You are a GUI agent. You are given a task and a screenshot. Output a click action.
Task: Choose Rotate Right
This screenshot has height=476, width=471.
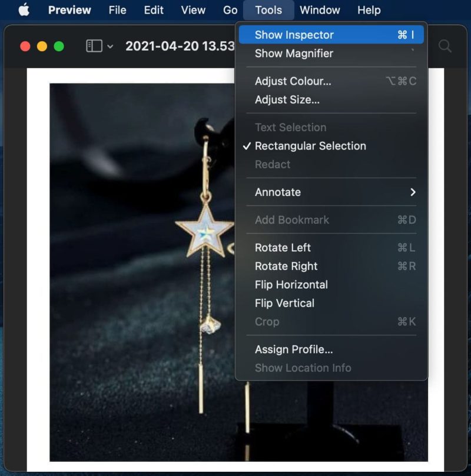(x=286, y=267)
